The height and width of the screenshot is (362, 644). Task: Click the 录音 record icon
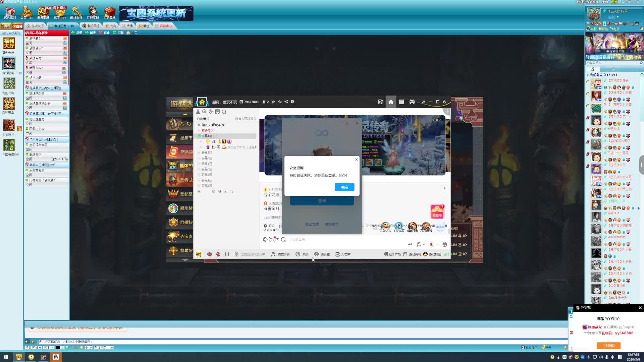point(298,254)
